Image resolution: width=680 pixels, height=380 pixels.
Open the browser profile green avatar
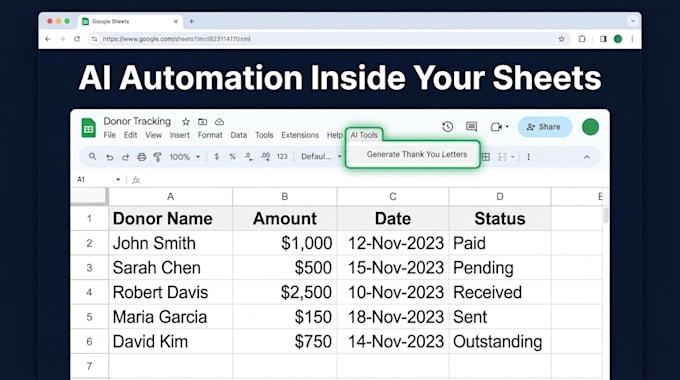point(618,39)
